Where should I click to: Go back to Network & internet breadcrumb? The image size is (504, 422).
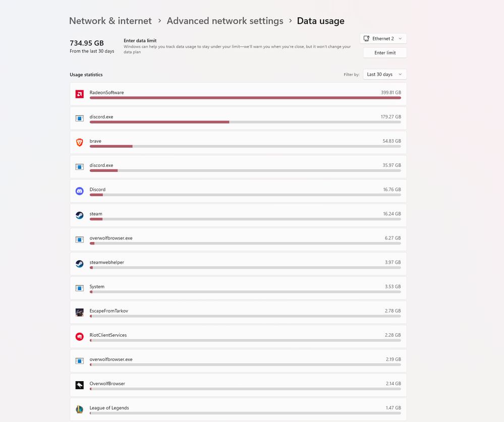(x=110, y=21)
